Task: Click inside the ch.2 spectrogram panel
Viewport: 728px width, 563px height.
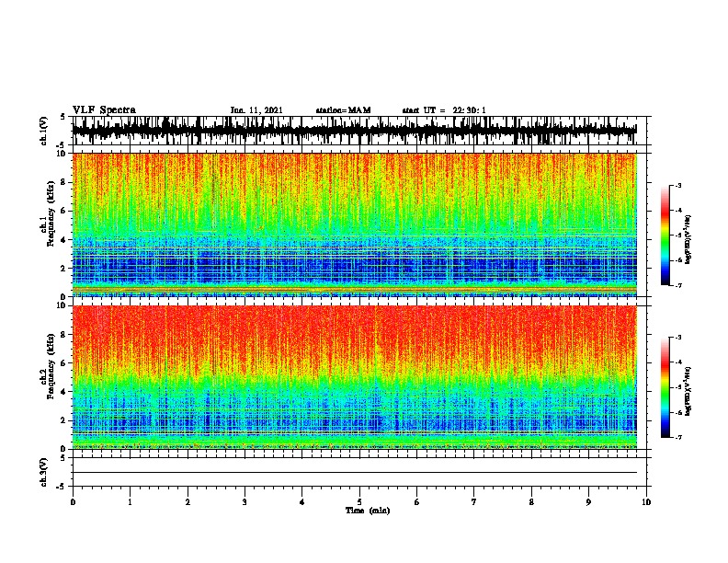Action: [354, 377]
